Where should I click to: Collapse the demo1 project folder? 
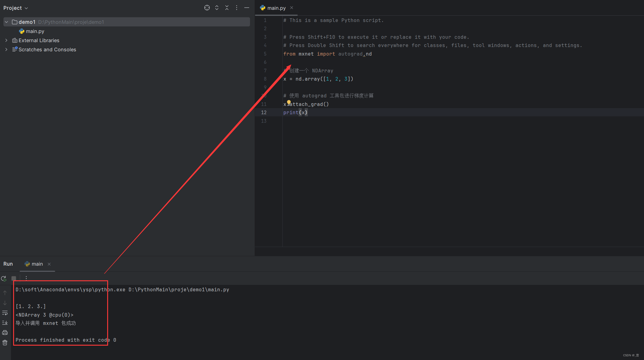coord(6,22)
